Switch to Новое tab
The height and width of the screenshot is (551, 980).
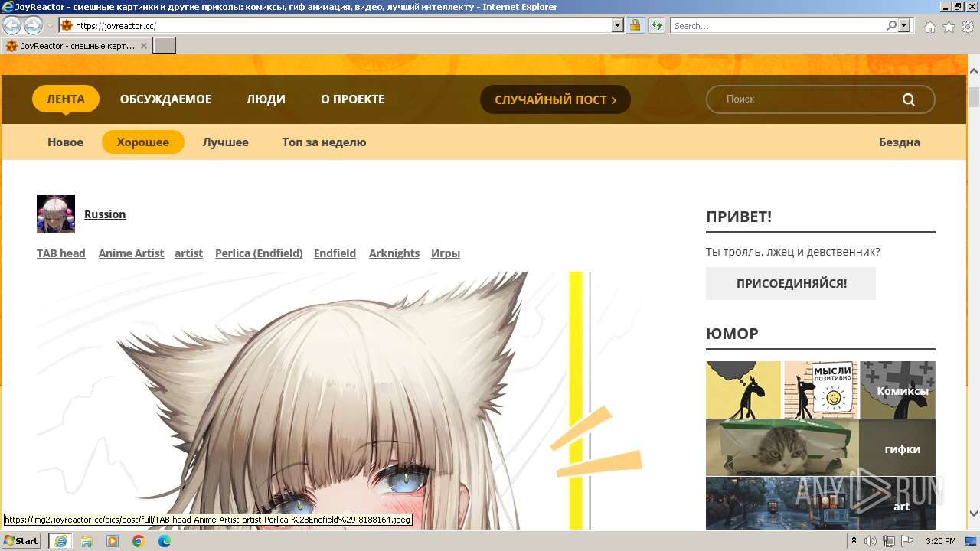(65, 142)
